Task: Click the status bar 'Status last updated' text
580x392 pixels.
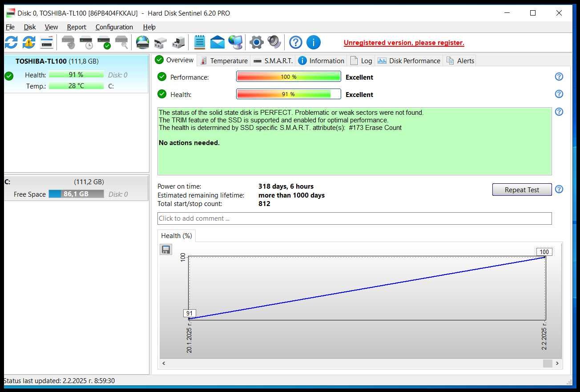Action: [59, 381]
